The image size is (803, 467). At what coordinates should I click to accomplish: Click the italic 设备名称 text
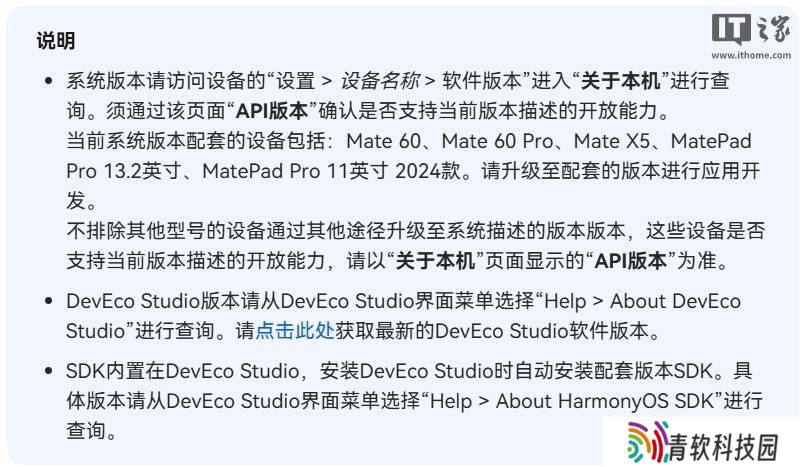pyautogui.click(x=379, y=81)
